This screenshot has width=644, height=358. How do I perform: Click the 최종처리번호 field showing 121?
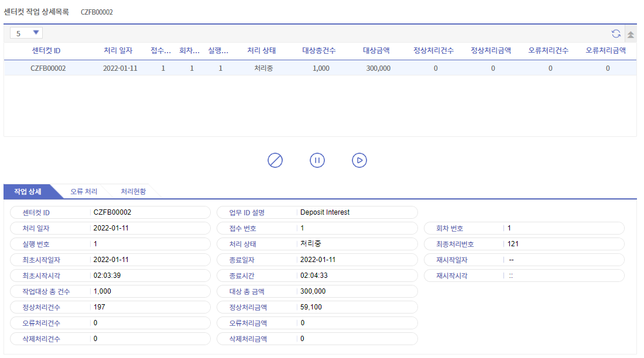[524, 245]
